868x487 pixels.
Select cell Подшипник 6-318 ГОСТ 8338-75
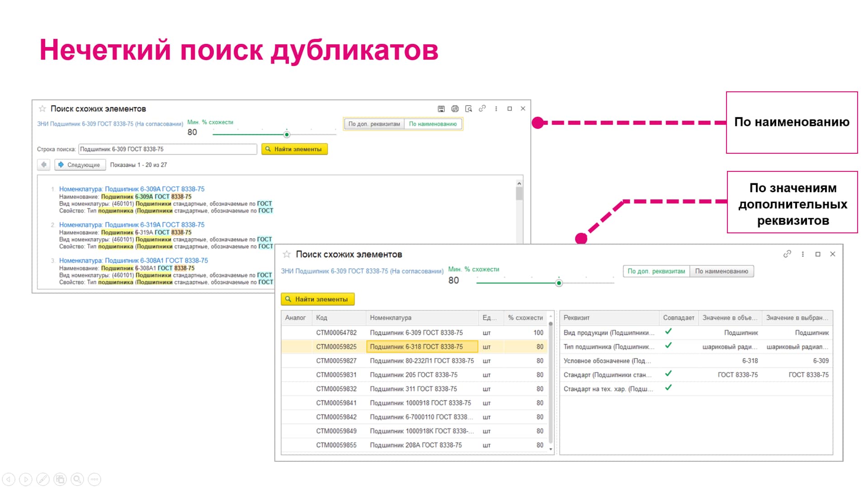[422, 347]
